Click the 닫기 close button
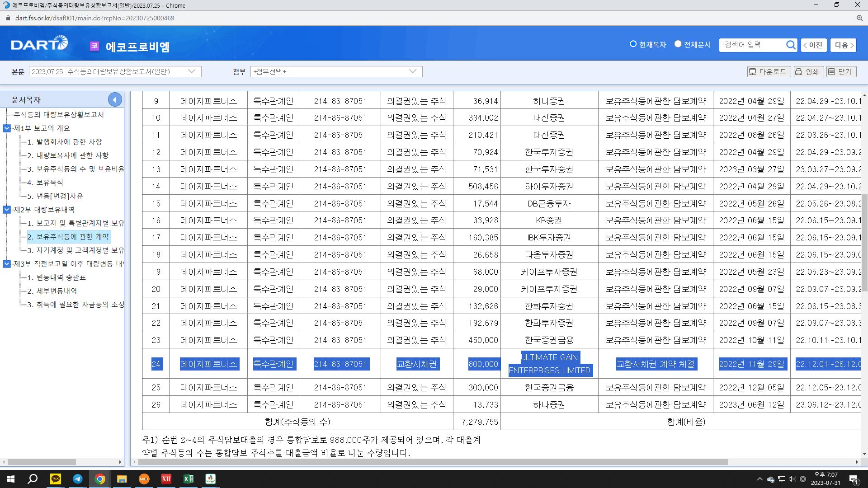This screenshot has height=488, width=868. tap(841, 71)
